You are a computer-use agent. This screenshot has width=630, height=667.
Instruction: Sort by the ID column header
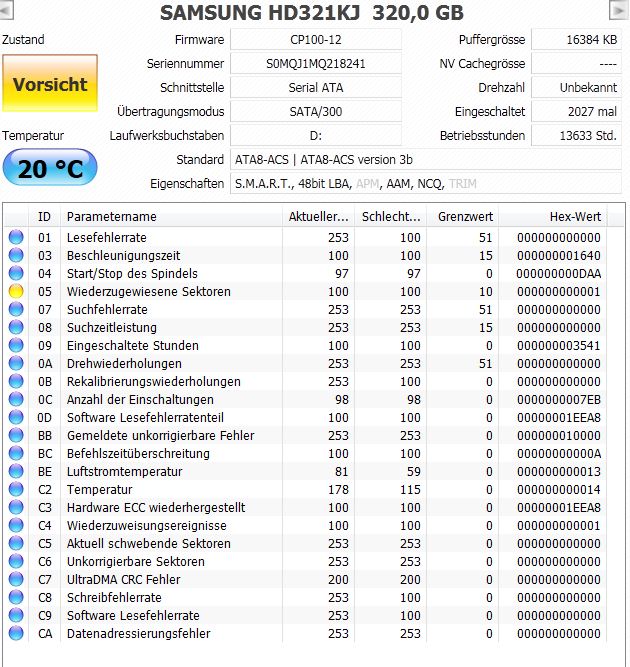pos(44,217)
